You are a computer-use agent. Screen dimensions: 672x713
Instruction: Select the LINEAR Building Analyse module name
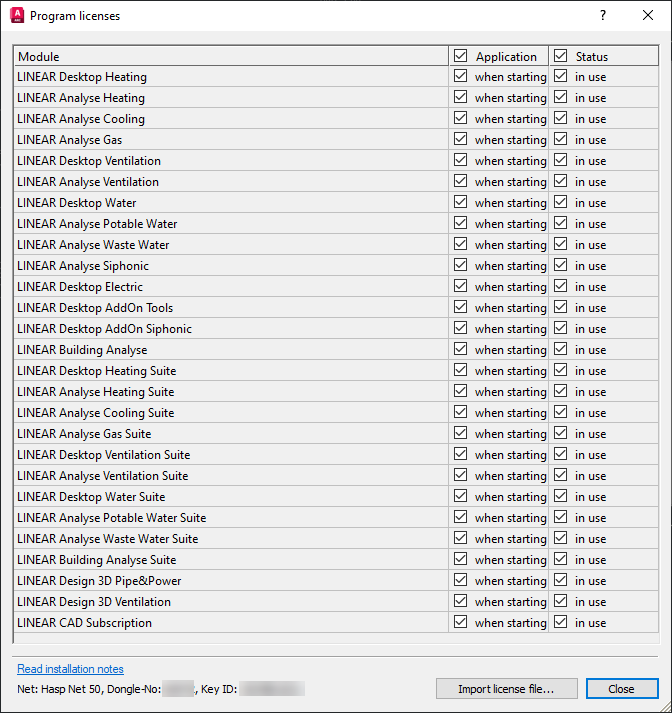(82, 350)
